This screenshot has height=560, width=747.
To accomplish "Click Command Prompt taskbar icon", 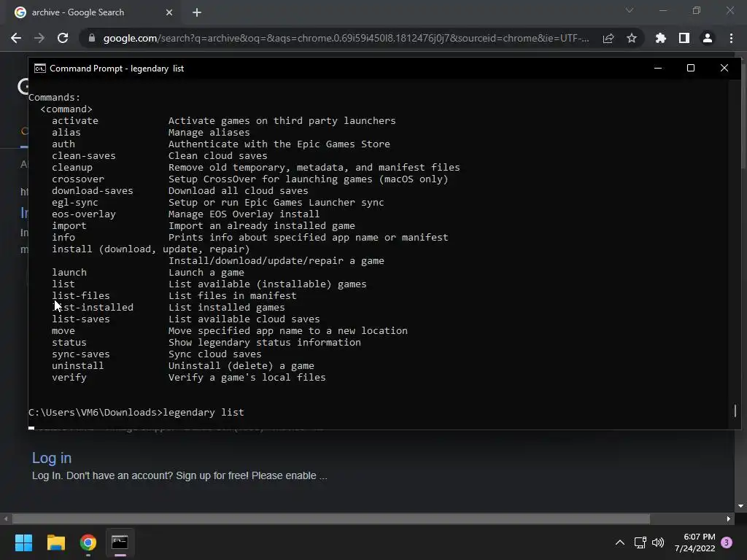I will [120, 542].
